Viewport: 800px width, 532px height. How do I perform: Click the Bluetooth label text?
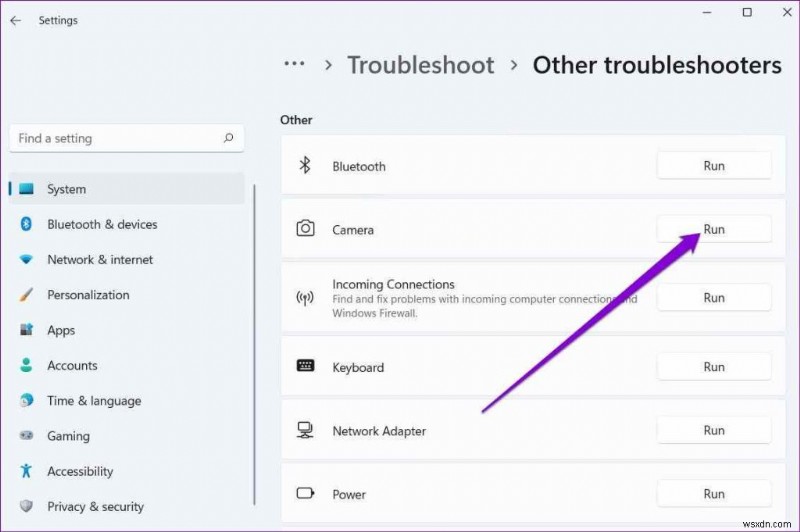(x=359, y=166)
